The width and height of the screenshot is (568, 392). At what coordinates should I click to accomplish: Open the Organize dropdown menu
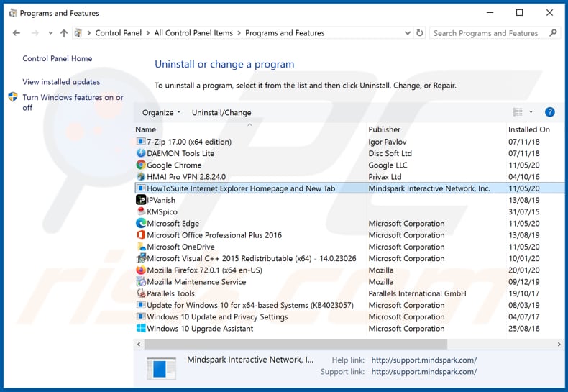click(161, 113)
